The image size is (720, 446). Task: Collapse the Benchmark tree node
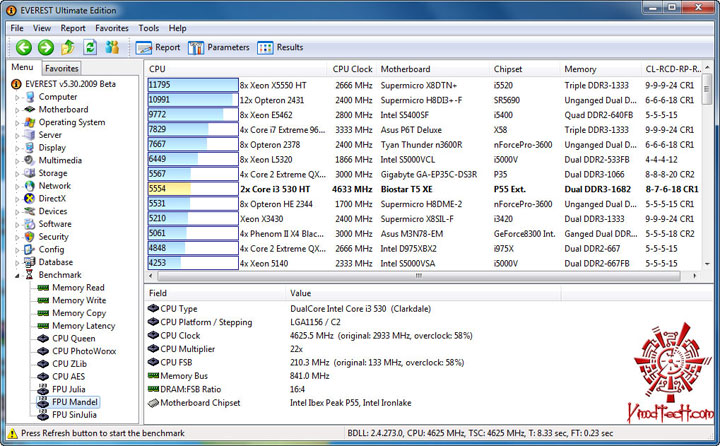tap(17, 276)
